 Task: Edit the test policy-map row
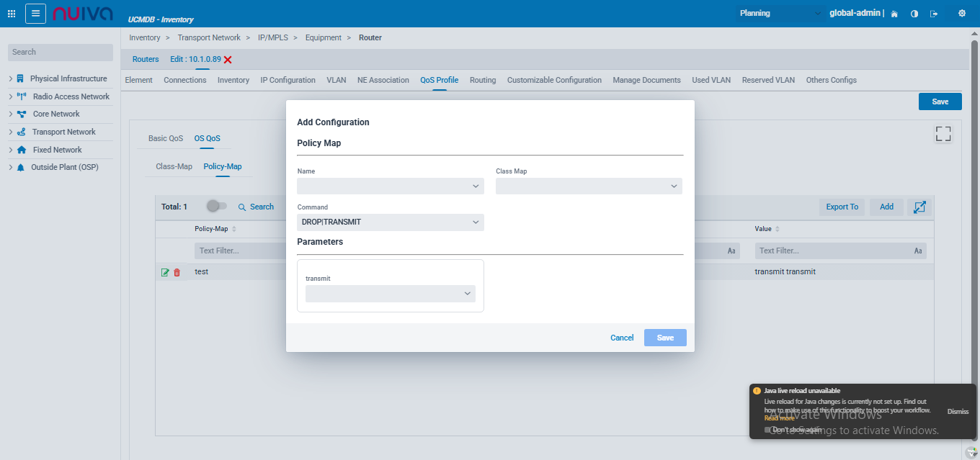[165, 273]
